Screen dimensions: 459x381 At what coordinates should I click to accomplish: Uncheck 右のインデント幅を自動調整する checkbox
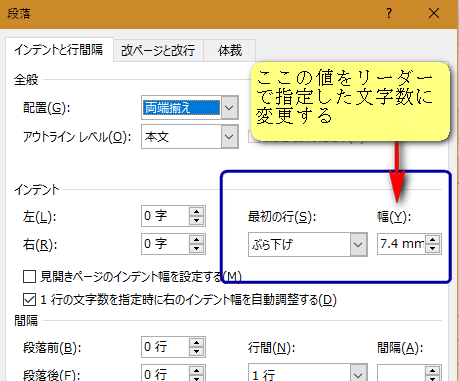(29, 300)
